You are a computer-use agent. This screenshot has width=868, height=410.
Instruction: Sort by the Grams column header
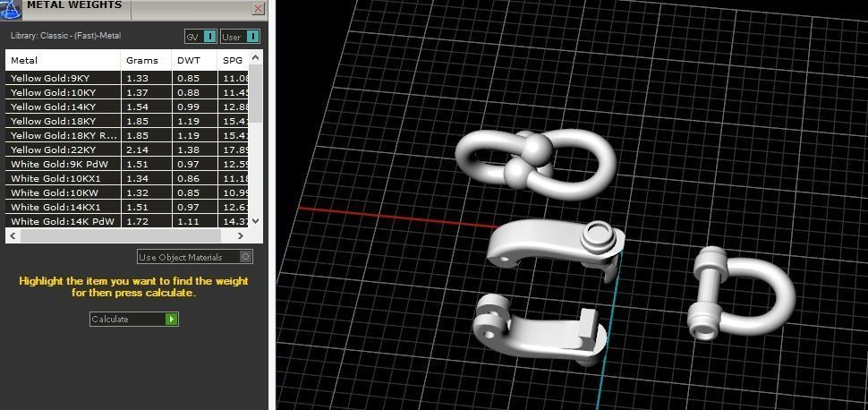[x=146, y=60]
